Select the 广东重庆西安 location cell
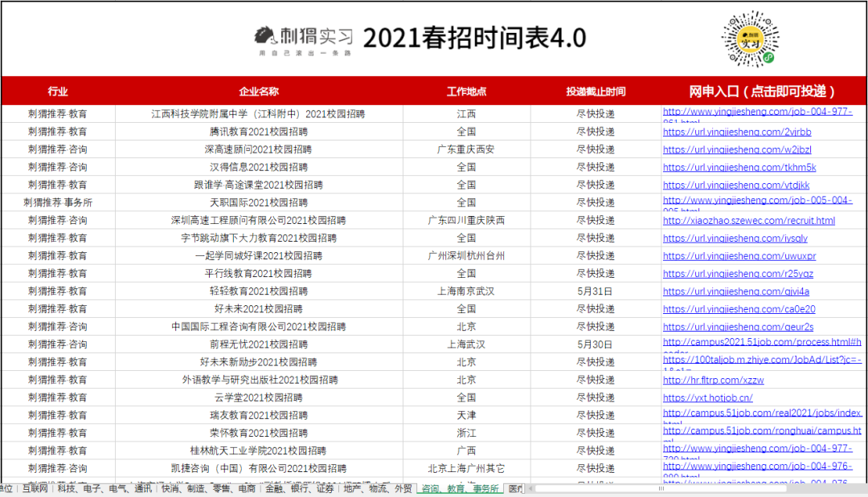This screenshot has height=497, width=868. 466,149
